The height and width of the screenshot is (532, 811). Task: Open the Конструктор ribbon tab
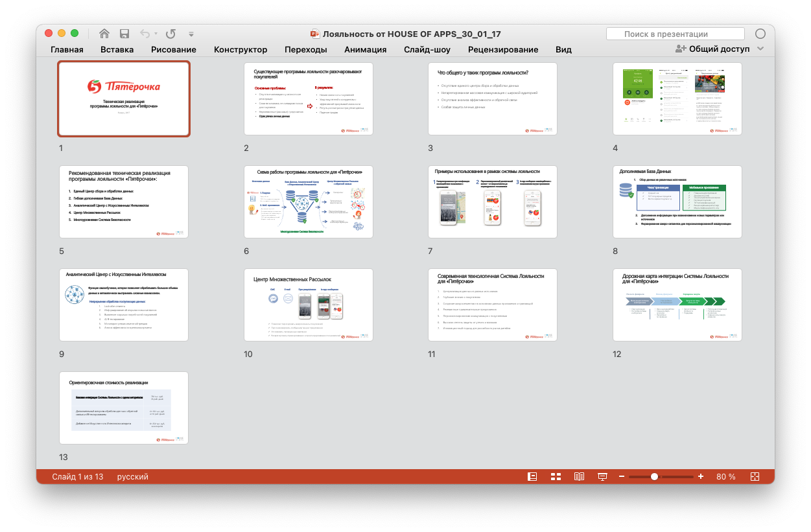pos(241,49)
